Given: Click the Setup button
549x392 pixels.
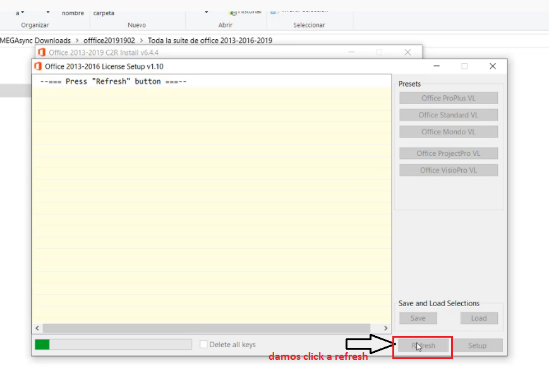Looking at the screenshot, I should coord(477,345).
